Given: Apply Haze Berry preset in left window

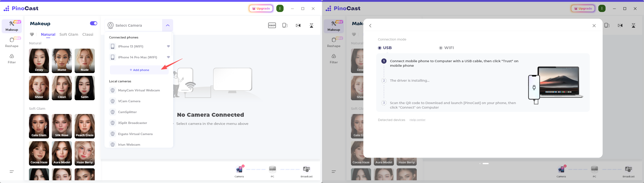Looking at the screenshot, I should 85,153.
